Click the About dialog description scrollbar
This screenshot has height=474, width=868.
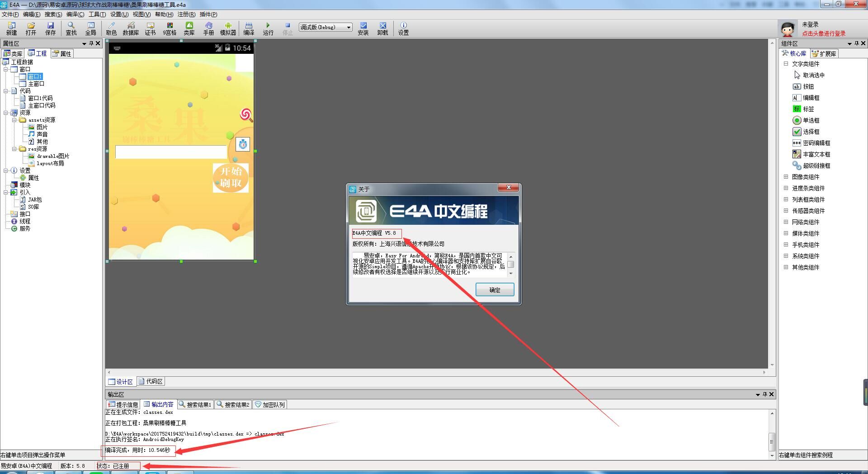(x=511, y=265)
